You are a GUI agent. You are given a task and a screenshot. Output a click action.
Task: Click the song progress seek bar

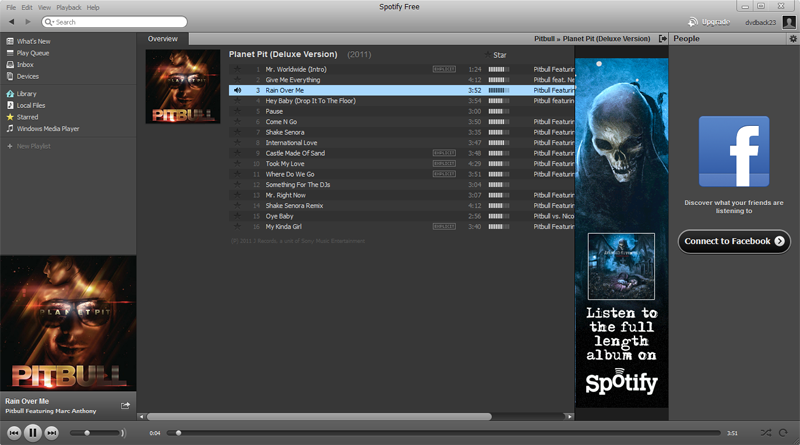444,433
